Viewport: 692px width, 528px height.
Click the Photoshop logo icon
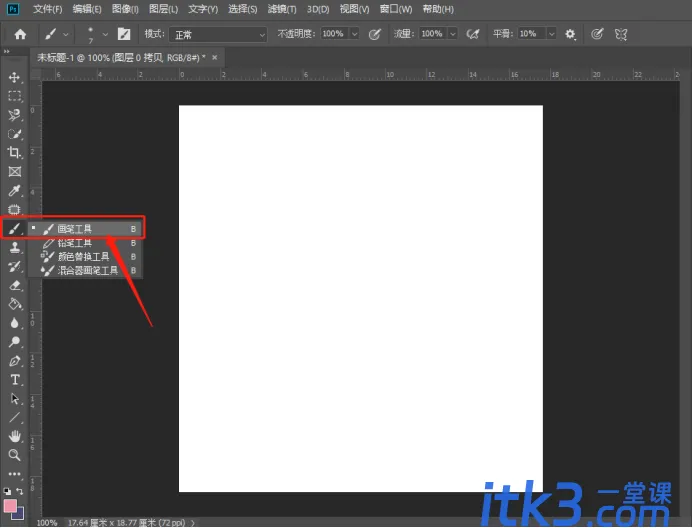point(13,9)
